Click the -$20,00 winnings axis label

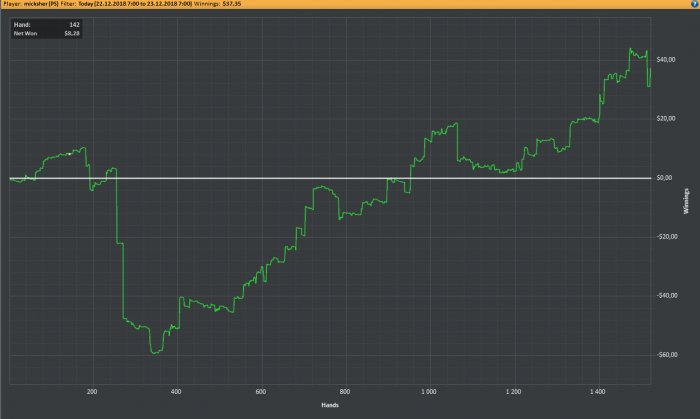(667, 236)
